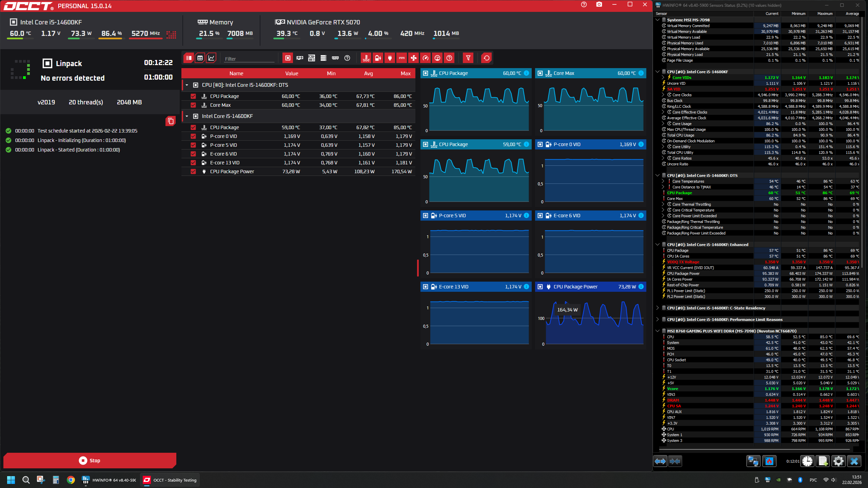The width and height of the screenshot is (868, 488).
Task: Click the GPU device filter icon
Action: click(x=300, y=58)
